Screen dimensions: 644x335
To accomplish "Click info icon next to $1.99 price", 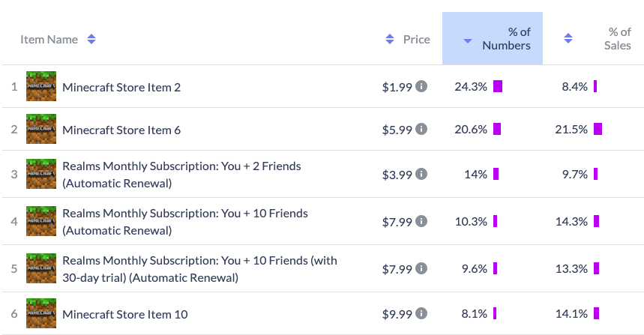I will 421,86.
